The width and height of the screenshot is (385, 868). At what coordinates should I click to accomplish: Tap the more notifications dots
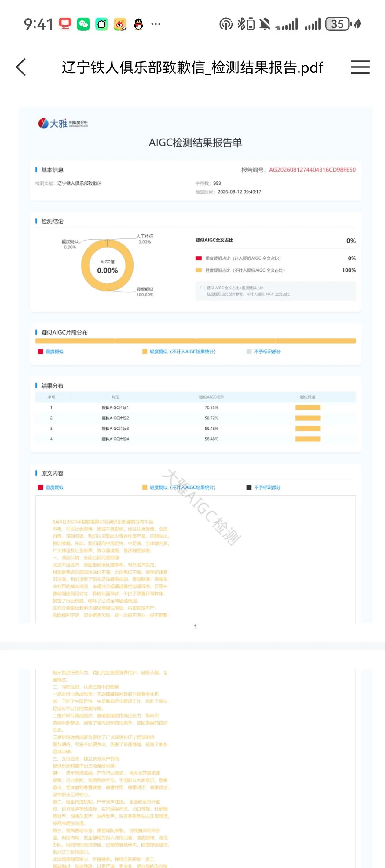point(156,24)
